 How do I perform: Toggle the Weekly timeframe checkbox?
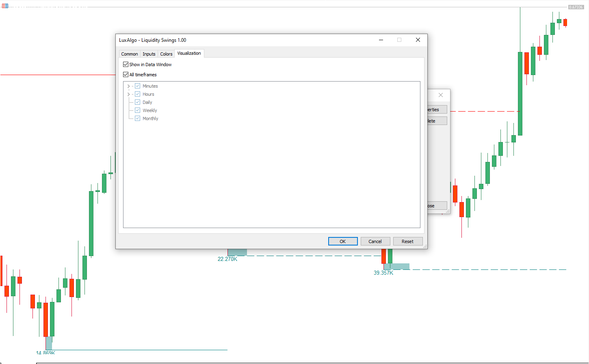click(138, 110)
